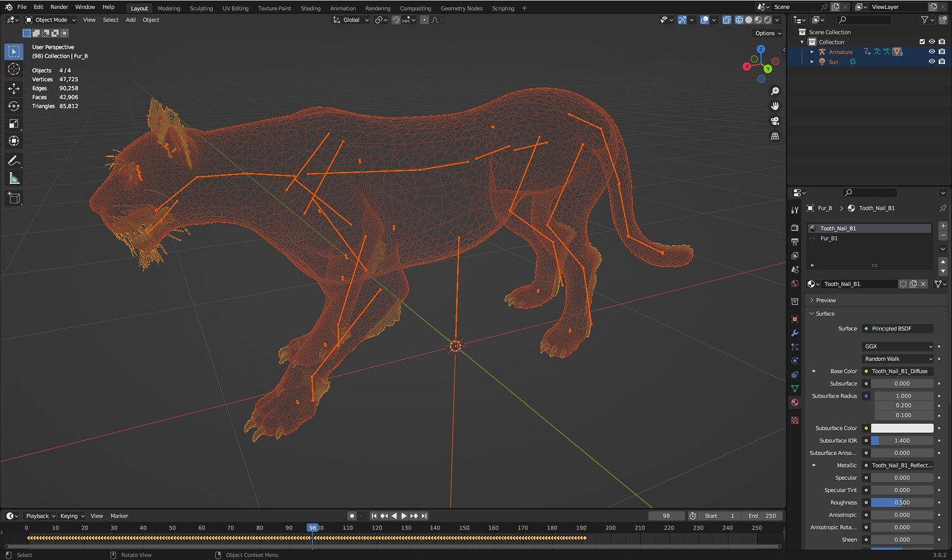This screenshot has width=952, height=560.
Task: Activate the Add Cube tool
Action: (14, 199)
